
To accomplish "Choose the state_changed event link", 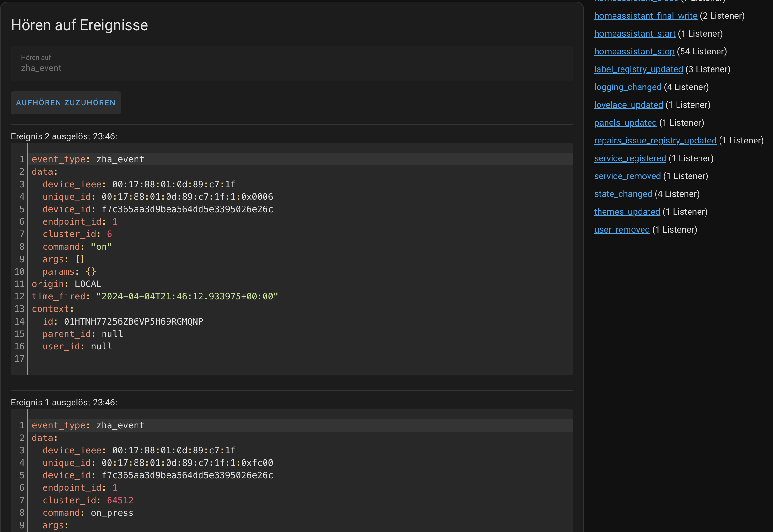I will pos(623,194).
